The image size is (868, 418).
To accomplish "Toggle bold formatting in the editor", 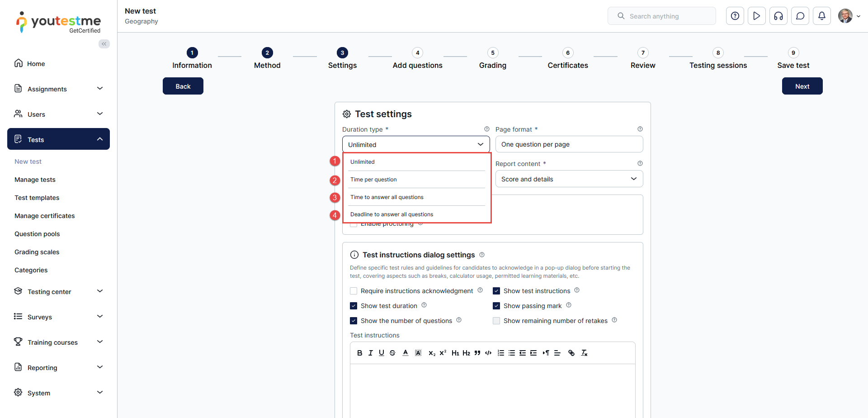I will click(359, 353).
